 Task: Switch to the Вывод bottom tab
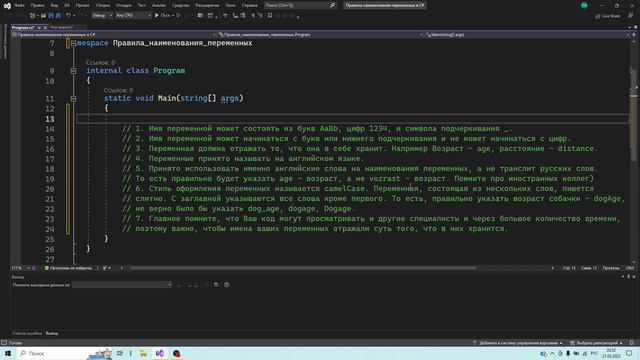(x=52, y=333)
